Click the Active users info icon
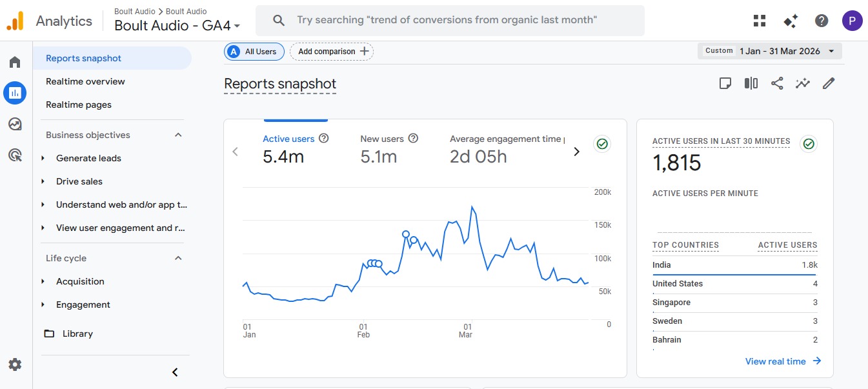 pyautogui.click(x=324, y=138)
